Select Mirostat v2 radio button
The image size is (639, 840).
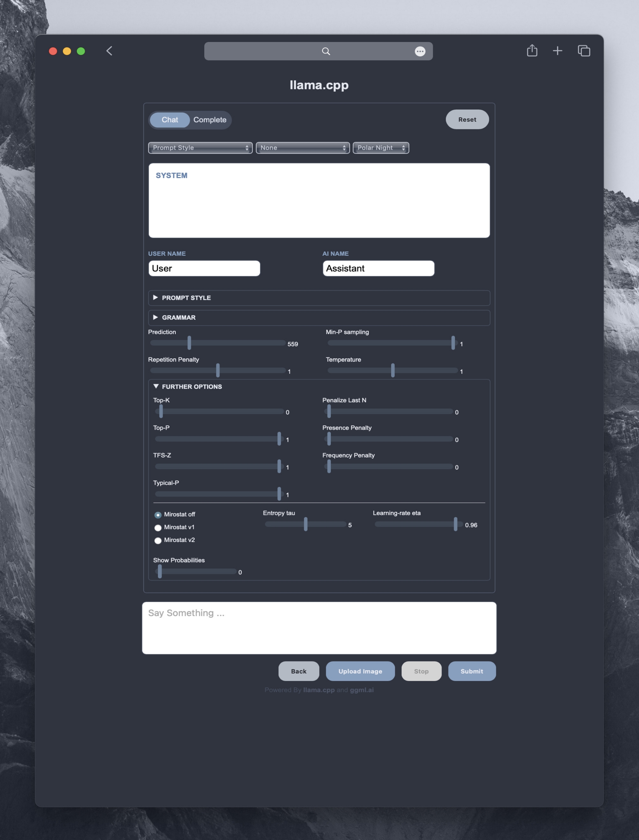[157, 540]
